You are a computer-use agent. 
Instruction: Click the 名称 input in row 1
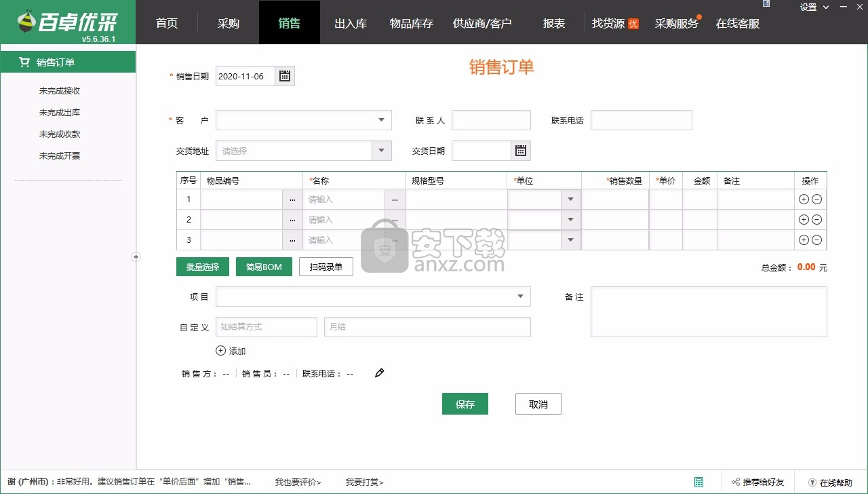click(344, 199)
